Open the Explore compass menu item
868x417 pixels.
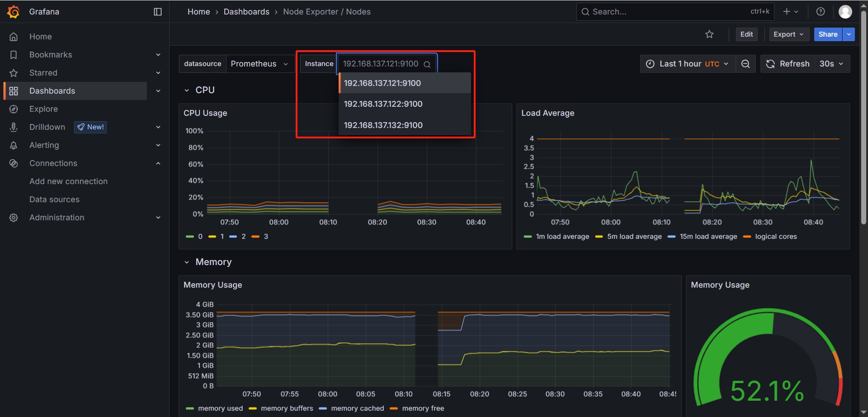(x=43, y=109)
